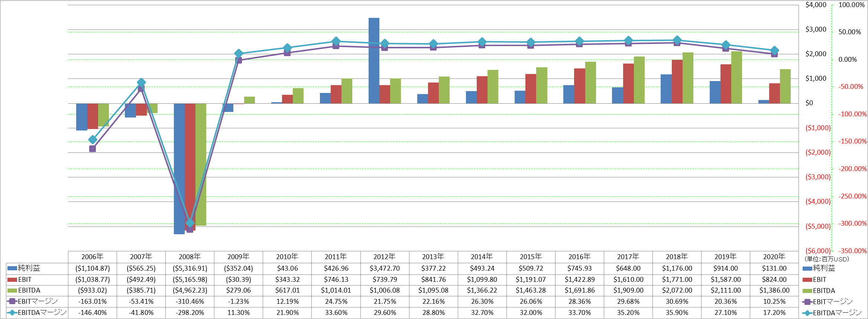Click the $1,691.86 EBITDA cell
868x319 pixels.
pyautogui.click(x=580, y=290)
